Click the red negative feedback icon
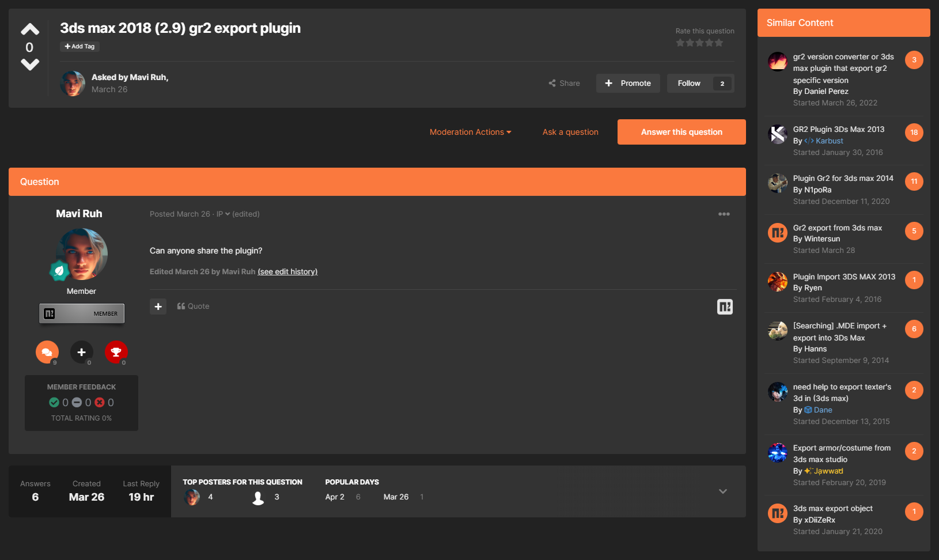Image resolution: width=939 pixels, height=560 pixels. (100, 402)
